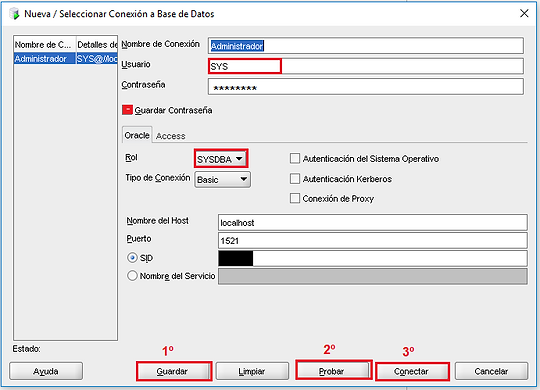Check the Conexión de Proxy option

pyautogui.click(x=295, y=198)
